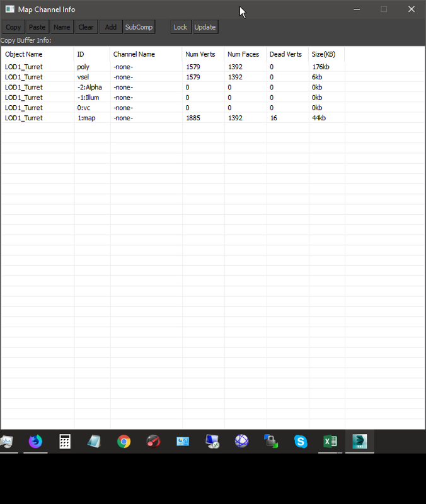The image size is (426, 504).
Task: Click the Copy button
Action: pos(13,27)
